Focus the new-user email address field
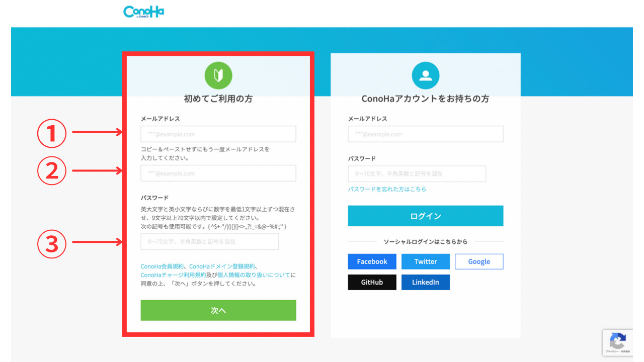 tap(218, 134)
